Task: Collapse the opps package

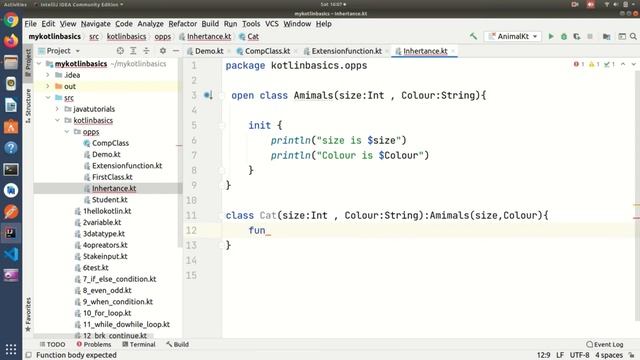Action: [x=67, y=132]
